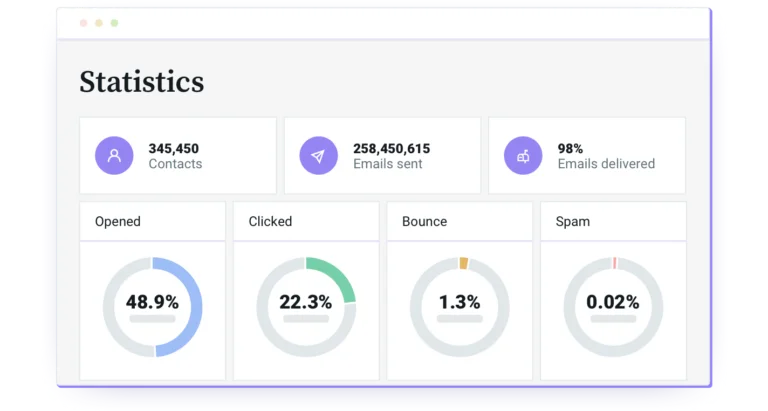Click the 345,450 Contacts count
Image resolution: width=768 pixels, height=411 pixels.
tap(173, 148)
